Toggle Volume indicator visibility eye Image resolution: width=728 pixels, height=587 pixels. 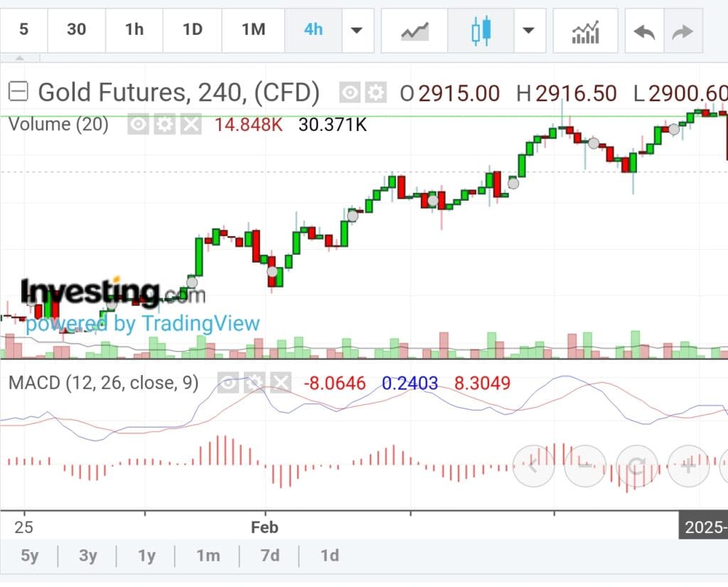[139, 125]
